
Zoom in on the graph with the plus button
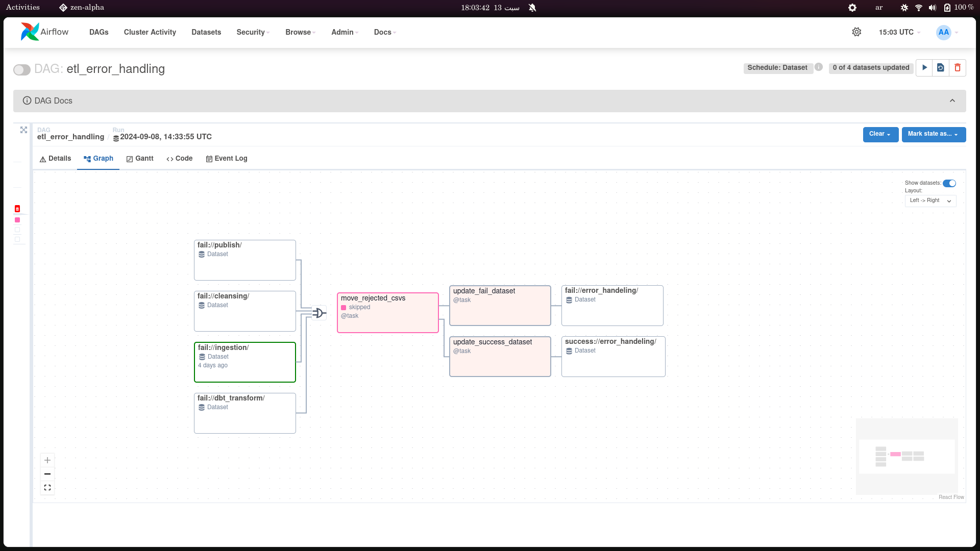[47, 460]
